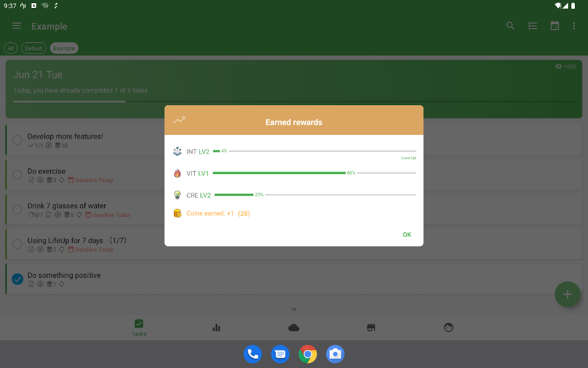Select the Default category tab
This screenshot has height=368, width=588.
click(34, 48)
